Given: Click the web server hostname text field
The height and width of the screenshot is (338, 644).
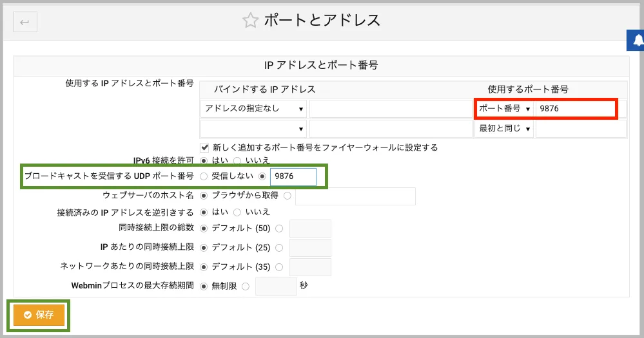Looking at the screenshot, I should [x=355, y=196].
